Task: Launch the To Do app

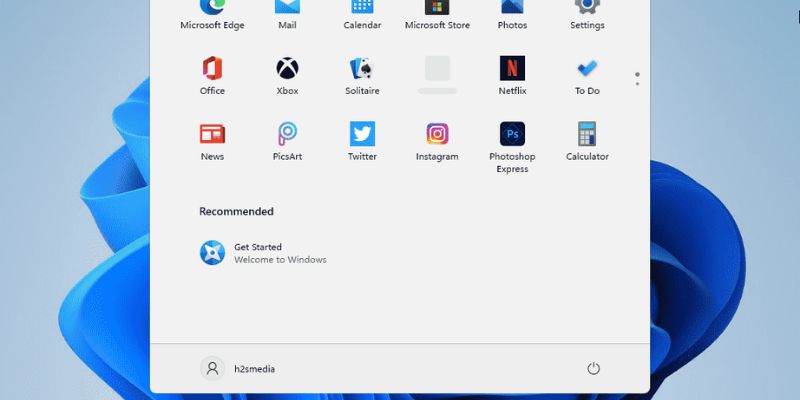Action: coord(587,76)
